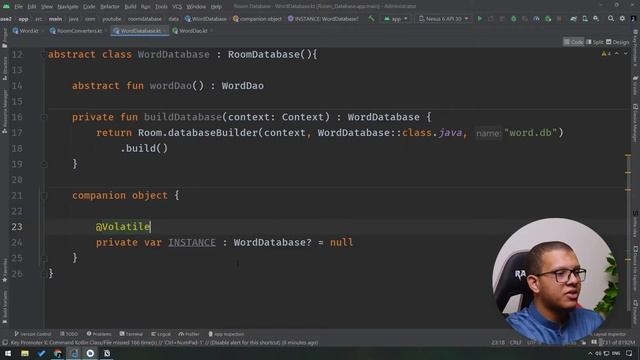Click the main breadcrumb folder
This screenshot has width=640, height=360.
(x=55, y=19)
